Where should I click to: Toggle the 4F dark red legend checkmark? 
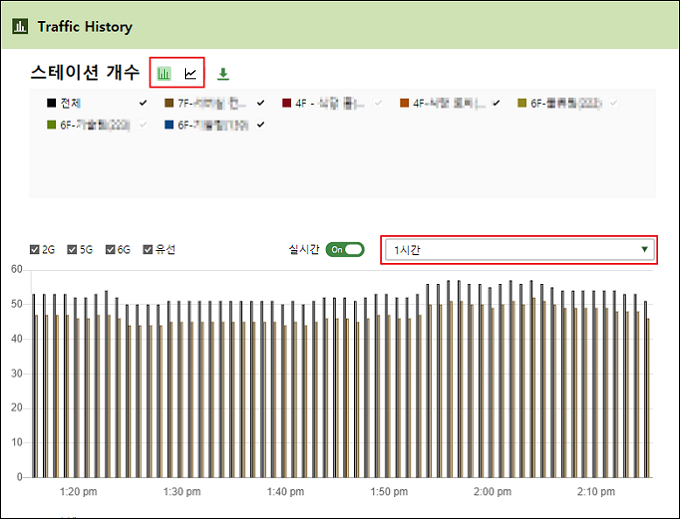(378, 103)
